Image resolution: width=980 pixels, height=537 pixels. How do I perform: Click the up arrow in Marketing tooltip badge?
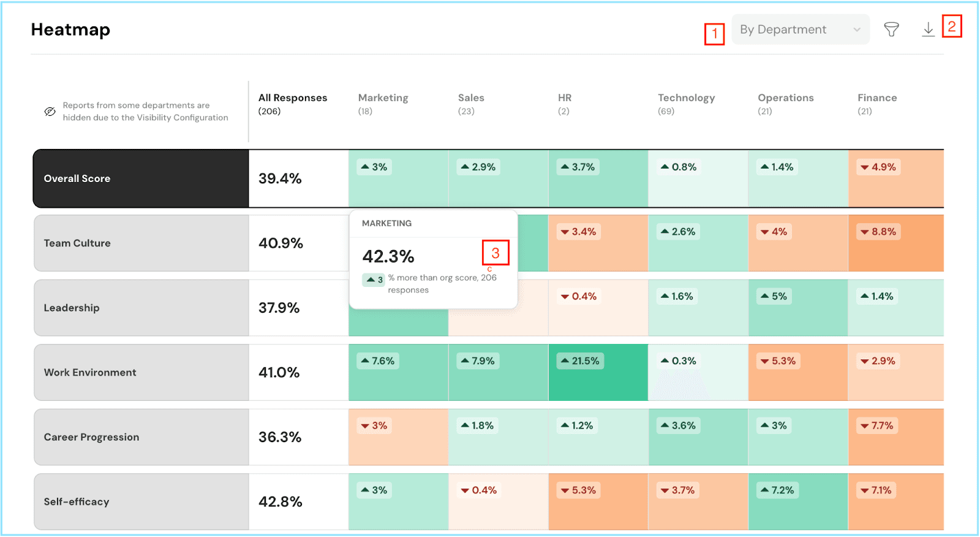click(x=371, y=280)
